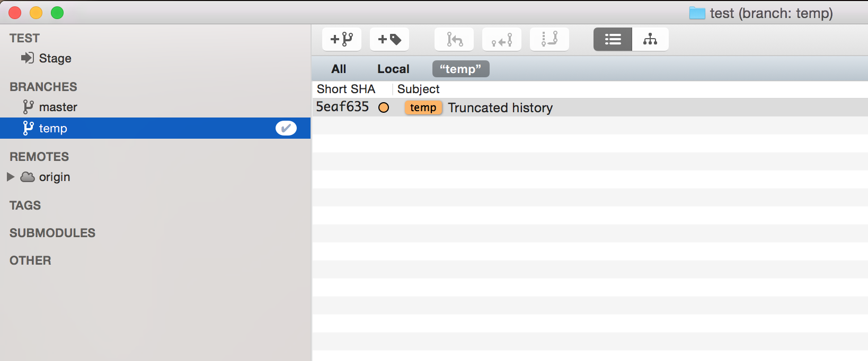
Task: Select the "temp" filter tab
Action: (x=460, y=69)
